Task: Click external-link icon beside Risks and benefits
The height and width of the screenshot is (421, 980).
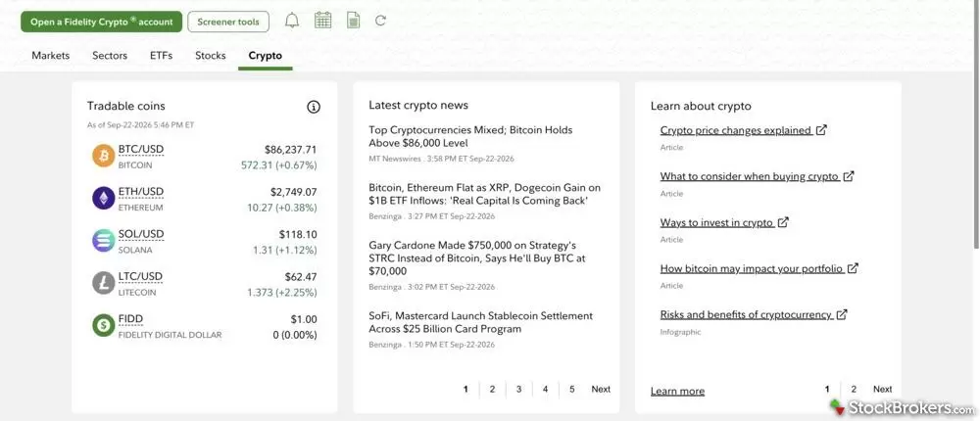Action: coord(842,314)
